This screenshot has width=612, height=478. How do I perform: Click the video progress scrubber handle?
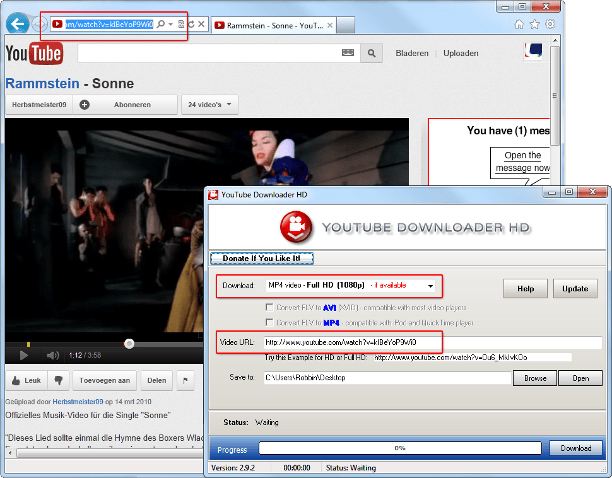pyautogui.click(x=129, y=344)
